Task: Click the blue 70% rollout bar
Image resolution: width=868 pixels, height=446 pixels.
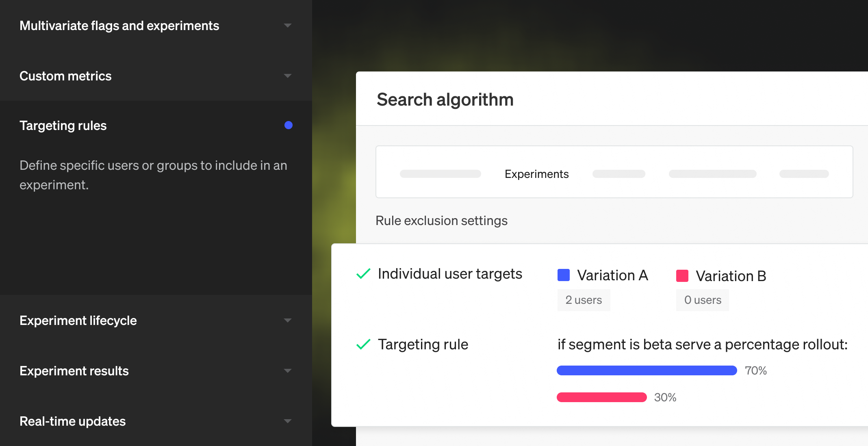Action: coord(647,370)
